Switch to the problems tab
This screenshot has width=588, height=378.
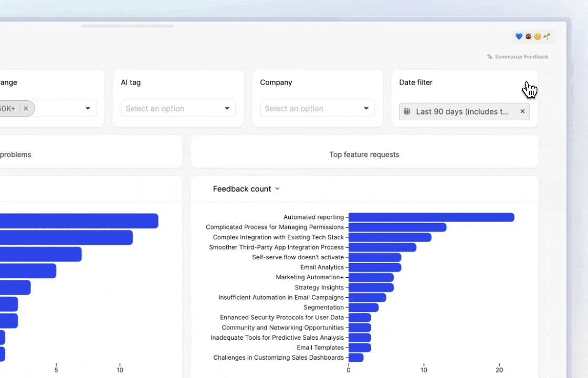16,154
